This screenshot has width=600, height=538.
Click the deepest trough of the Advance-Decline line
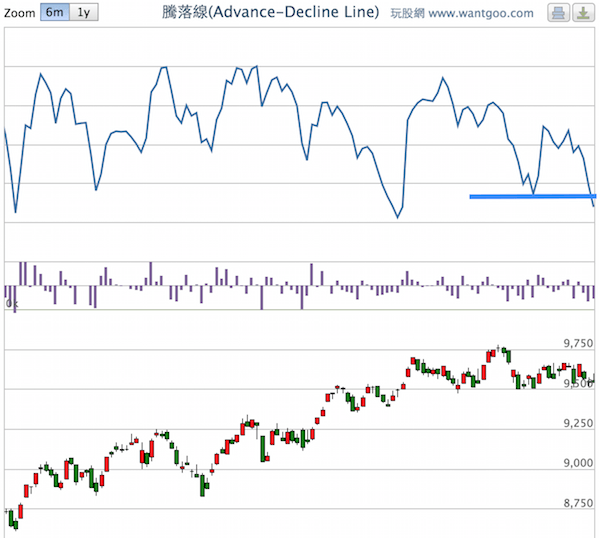pyautogui.click(x=398, y=217)
